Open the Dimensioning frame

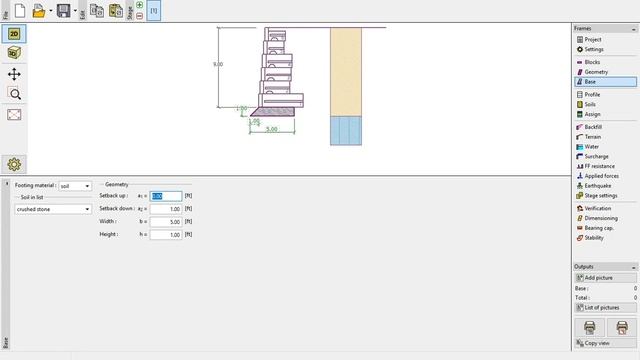[605, 218]
